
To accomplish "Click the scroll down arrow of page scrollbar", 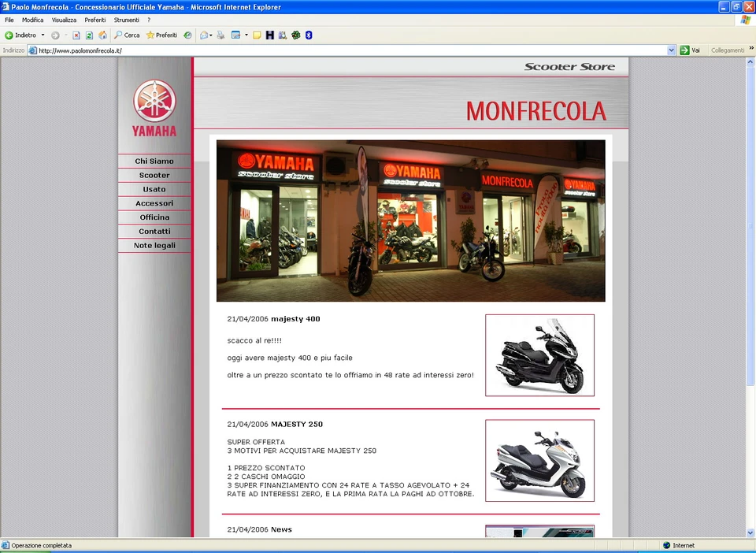I will tap(750, 533).
